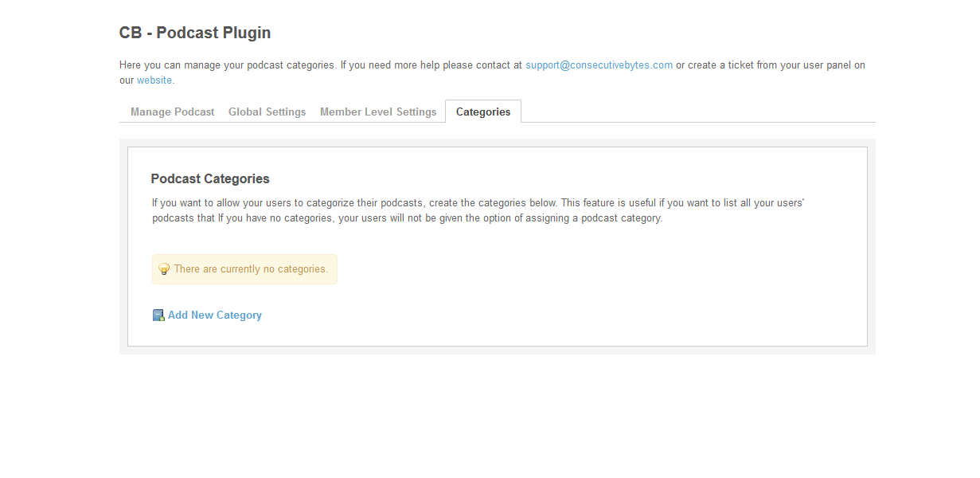The height and width of the screenshot is (478, 980).
Task: Open the website link in help text
Action: coord(154,80)
